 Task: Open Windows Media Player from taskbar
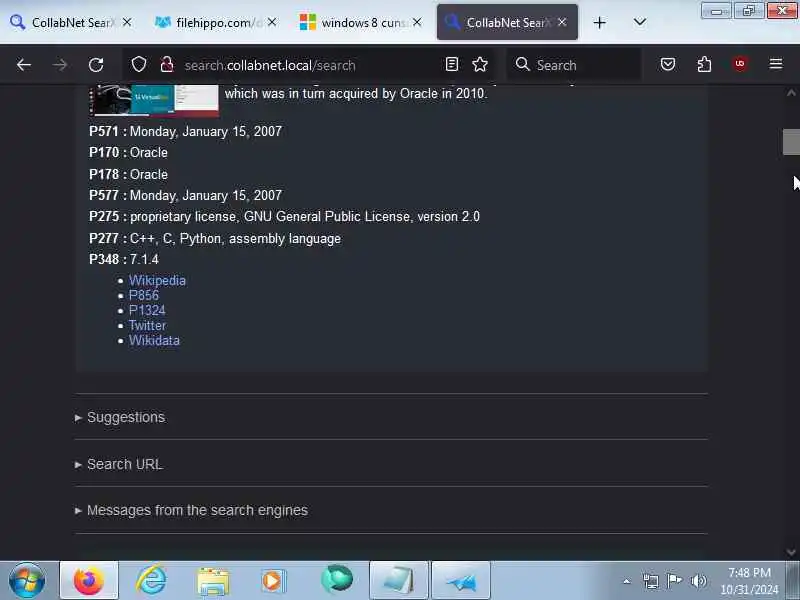click(274, 581)
